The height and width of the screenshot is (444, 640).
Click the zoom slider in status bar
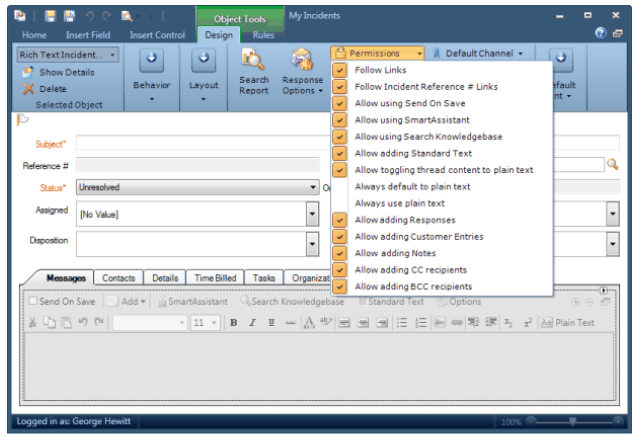(571, 423)
